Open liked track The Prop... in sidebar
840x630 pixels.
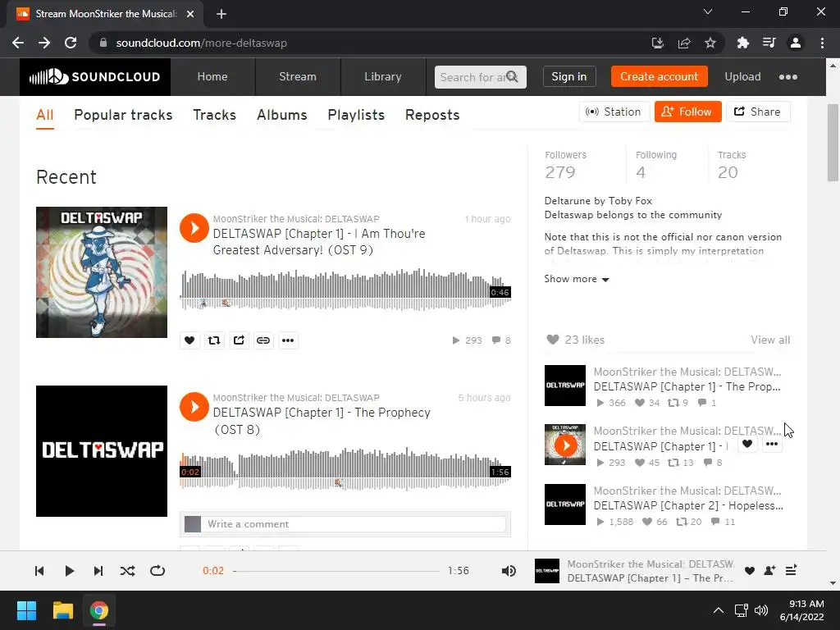pos(687,387)
